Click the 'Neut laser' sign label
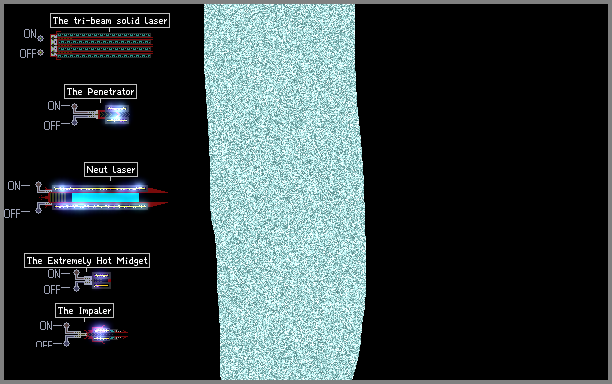Viewport: 612px width, 384px height. pyautogui.click(x=111, y=170)
